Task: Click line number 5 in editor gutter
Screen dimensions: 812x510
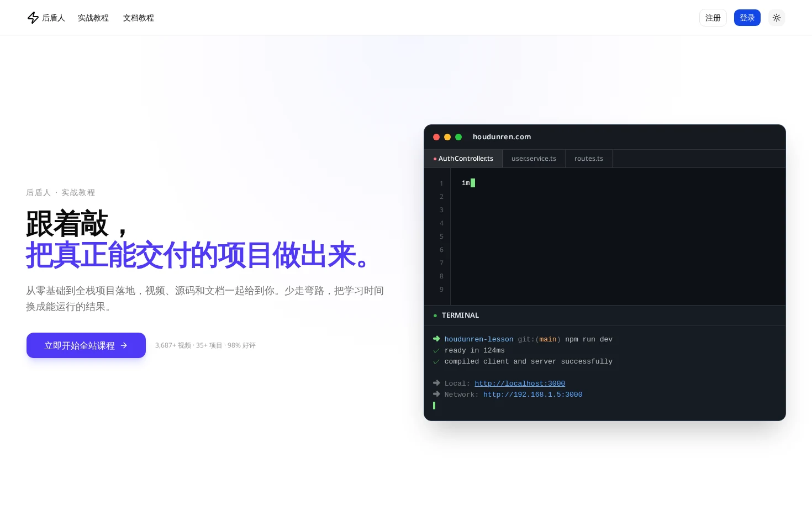Action: 441,236
